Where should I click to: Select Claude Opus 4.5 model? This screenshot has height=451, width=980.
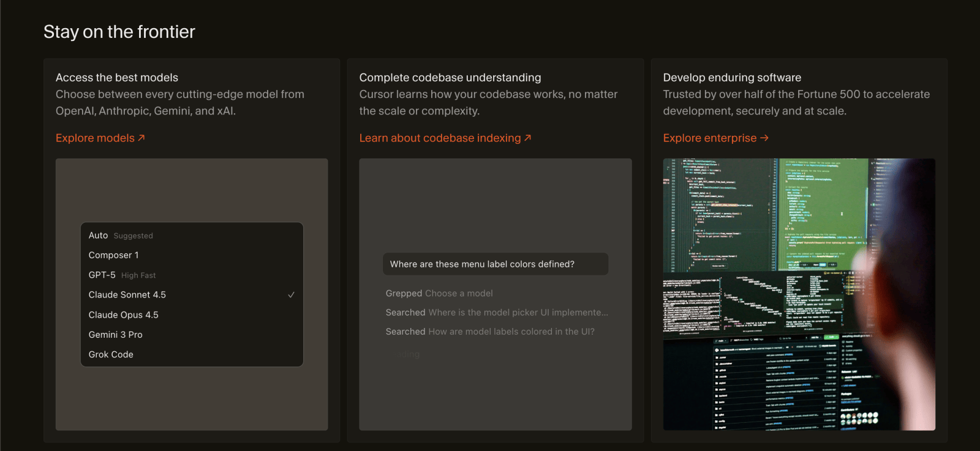point(192,315)
